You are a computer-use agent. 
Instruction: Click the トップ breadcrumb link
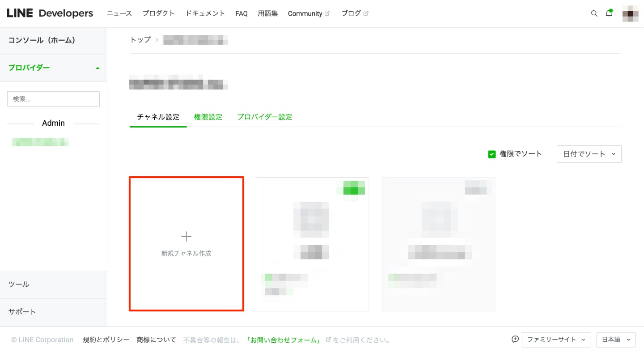tap(140, 40)
